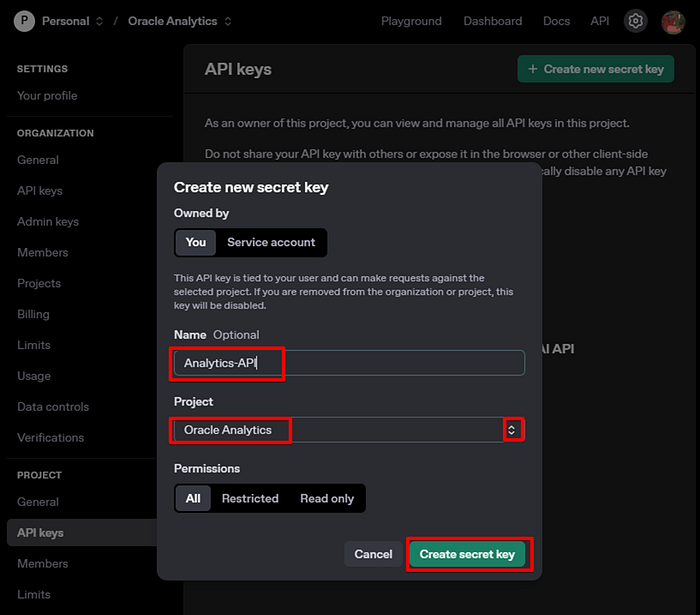Click the 'Permissions' label
700x615 pixels.
[207, 468]
